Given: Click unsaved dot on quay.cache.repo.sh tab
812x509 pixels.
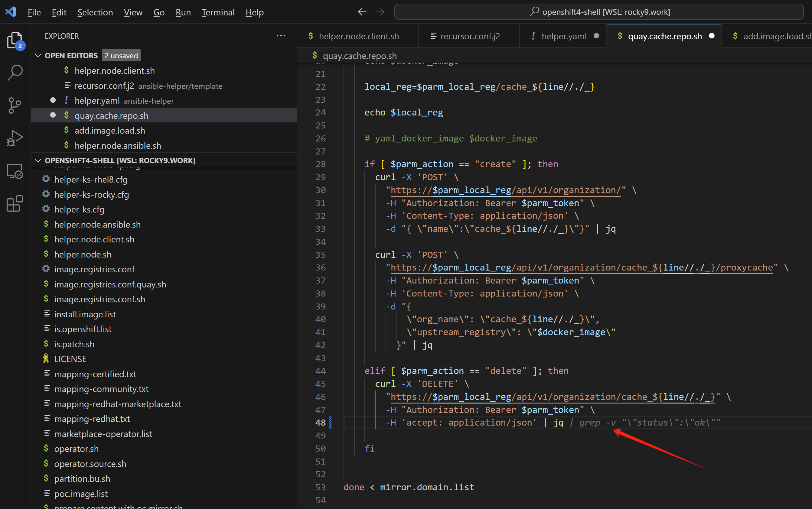Looking at the screenshot, I should [x=712, y=36].
